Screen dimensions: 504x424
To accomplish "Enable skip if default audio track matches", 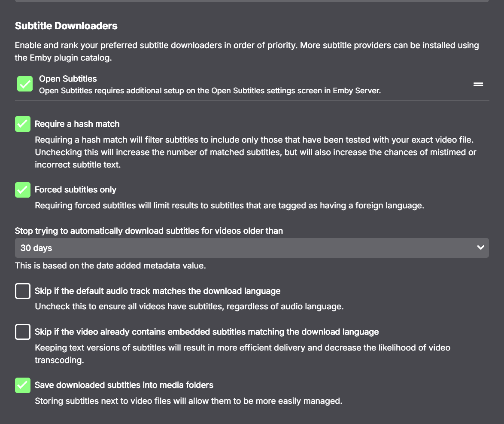I will [23, 291].
